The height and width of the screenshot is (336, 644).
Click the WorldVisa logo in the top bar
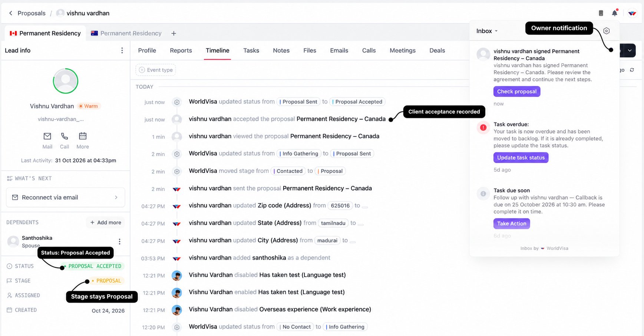pyautogui.click(x=632, y=13)
